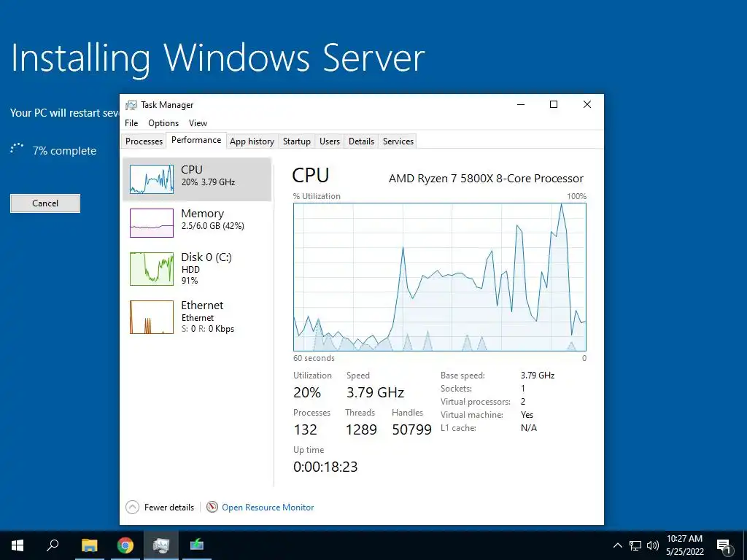Click the Open Resource Monitor link

click(268, 507)
